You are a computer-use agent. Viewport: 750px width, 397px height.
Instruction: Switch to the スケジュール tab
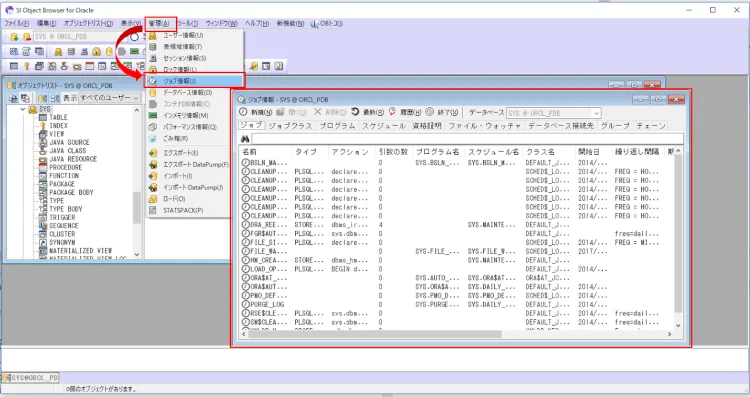pos(384,126)
